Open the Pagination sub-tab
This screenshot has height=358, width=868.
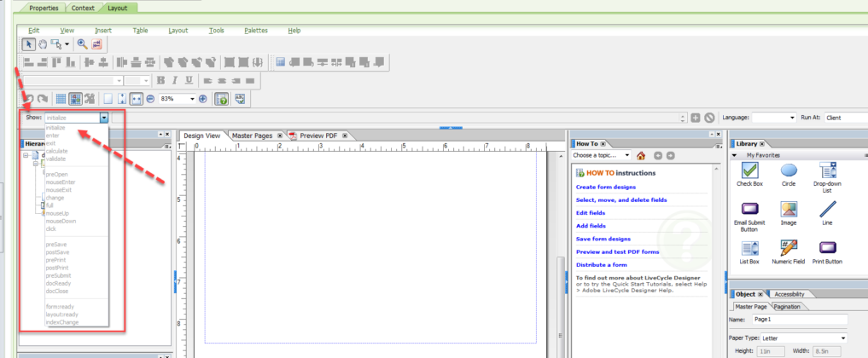click(787, 307)
